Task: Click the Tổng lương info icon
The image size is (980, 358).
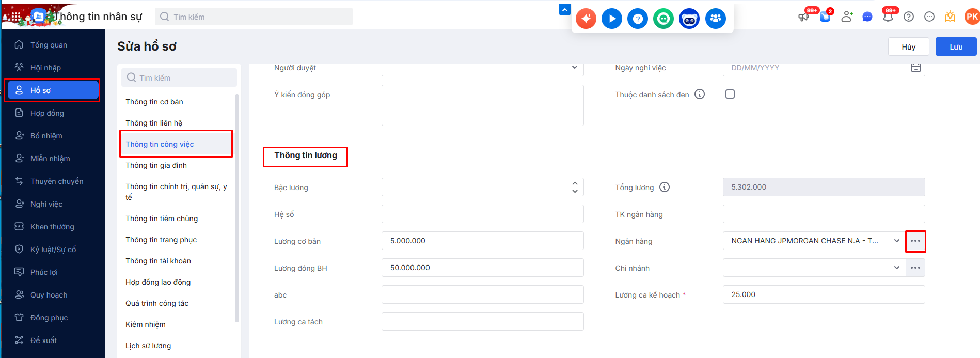Action: (665, 187)
